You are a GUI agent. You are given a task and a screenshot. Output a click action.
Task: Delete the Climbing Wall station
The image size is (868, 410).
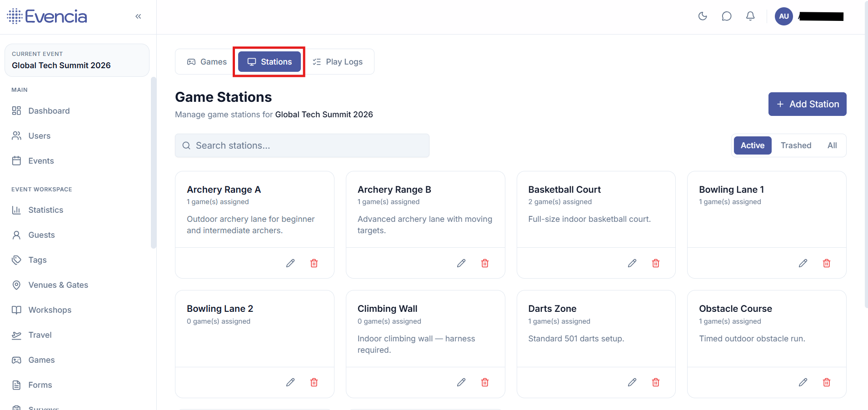tap(485, 382)
